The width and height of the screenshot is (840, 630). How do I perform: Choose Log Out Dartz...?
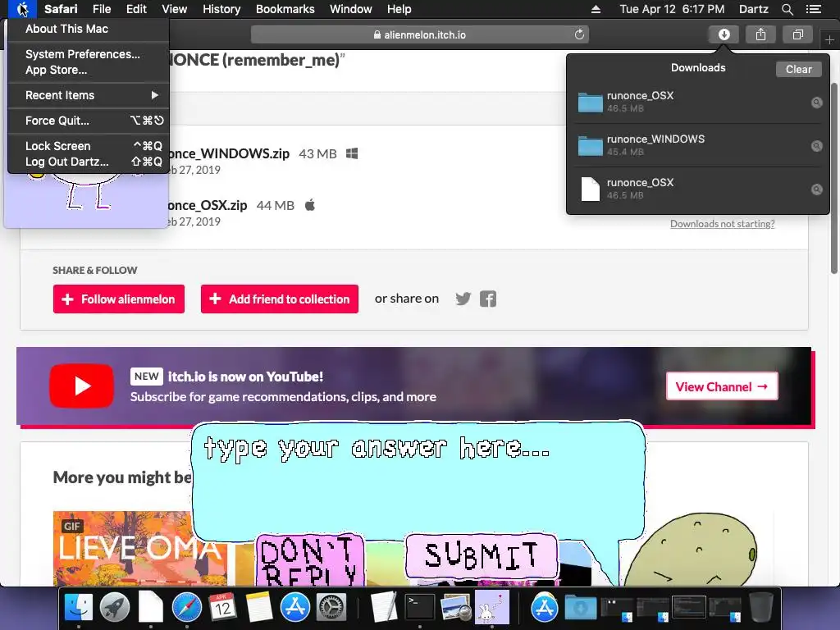point(89,162)
